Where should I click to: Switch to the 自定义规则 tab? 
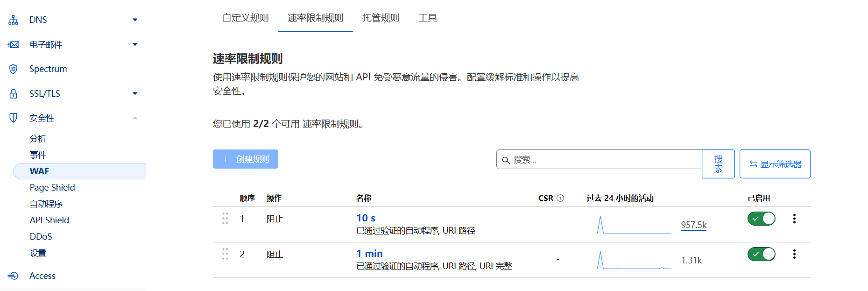click(x=246, y=18)
